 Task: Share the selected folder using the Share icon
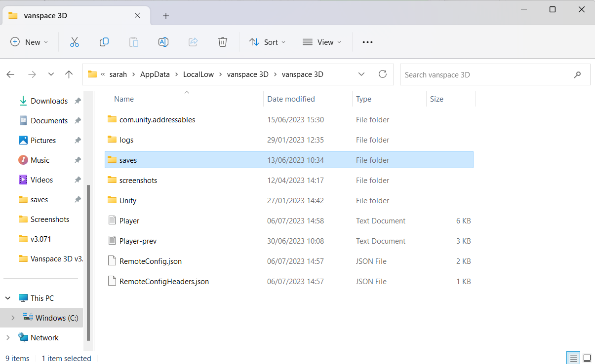tap(193, 42)
